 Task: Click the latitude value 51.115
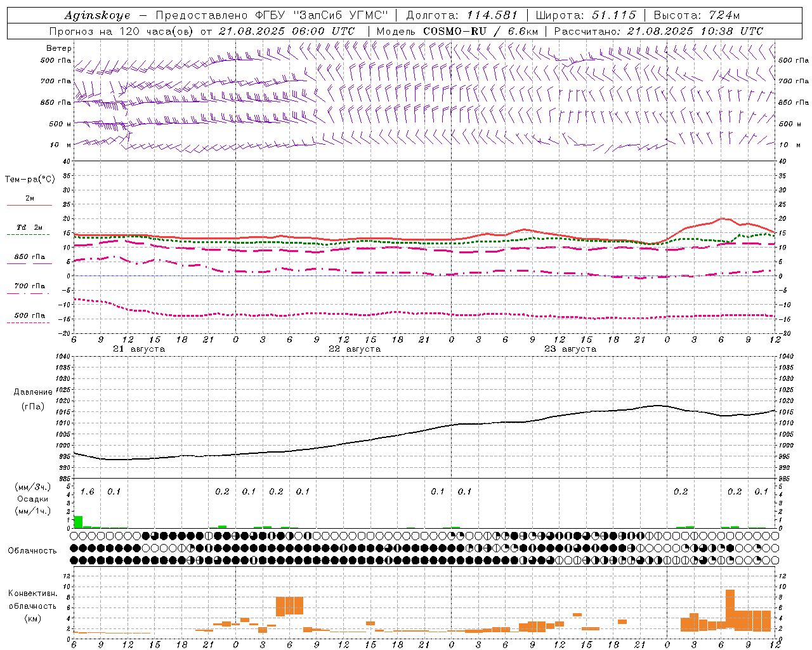coord(613,15)
